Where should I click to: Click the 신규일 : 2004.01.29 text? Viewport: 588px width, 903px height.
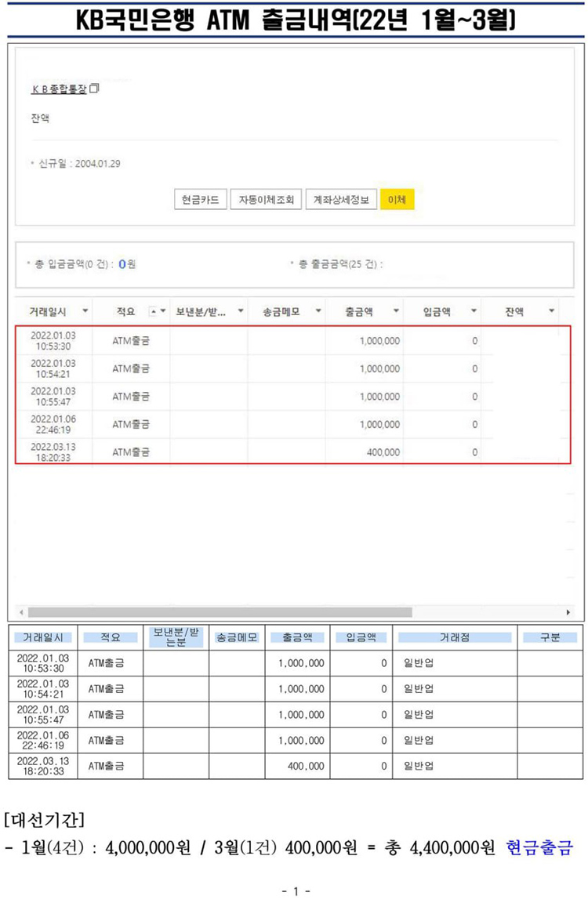79,164
